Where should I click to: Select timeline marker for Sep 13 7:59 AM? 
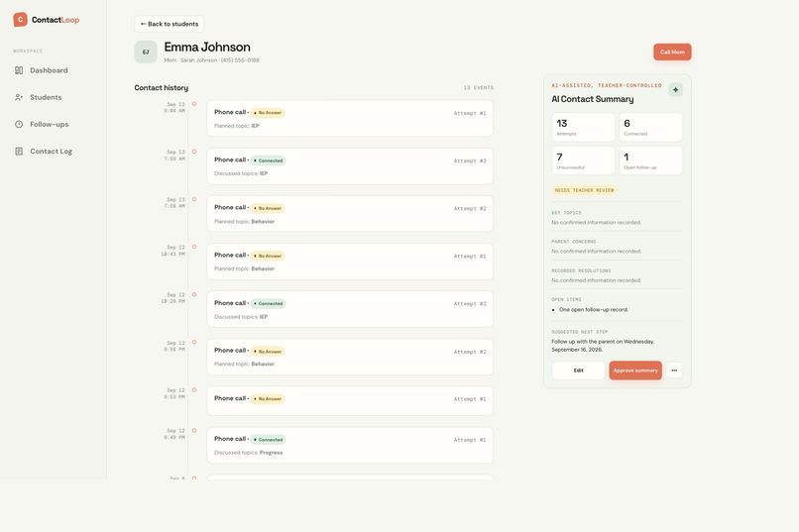[194, 152]
